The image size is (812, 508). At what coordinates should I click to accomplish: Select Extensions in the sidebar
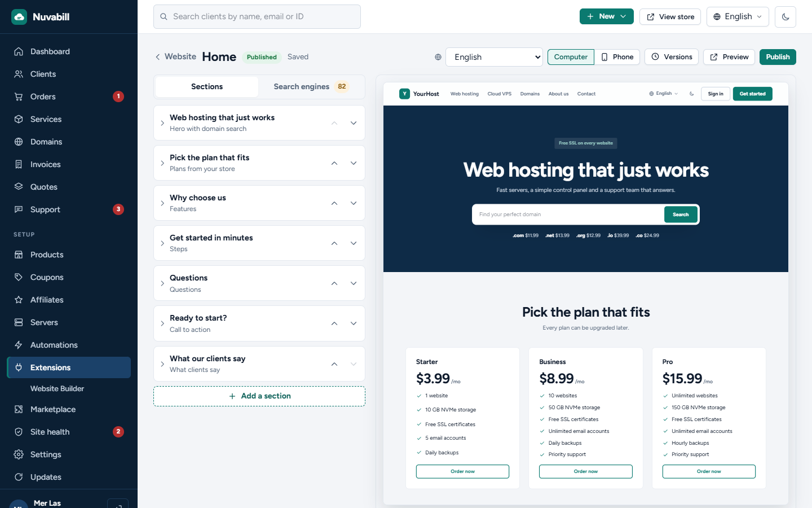69,367
